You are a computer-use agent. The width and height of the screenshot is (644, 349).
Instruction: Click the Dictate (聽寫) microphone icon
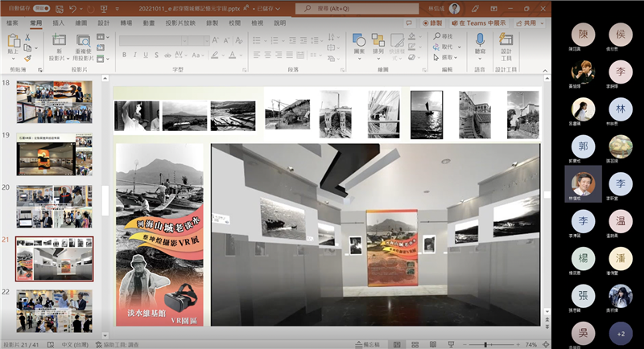pos(481,40)
